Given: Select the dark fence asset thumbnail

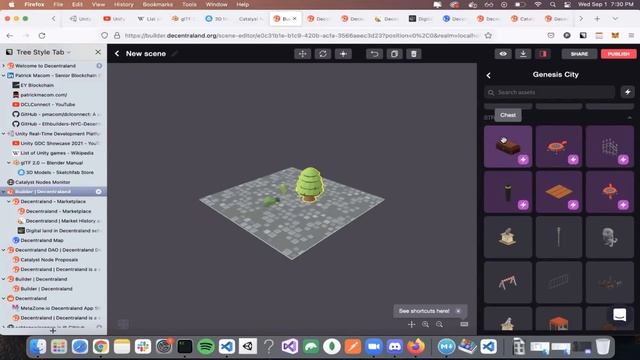Looking at the screenshot, I should pyautogui.click(x=558, y=282).
